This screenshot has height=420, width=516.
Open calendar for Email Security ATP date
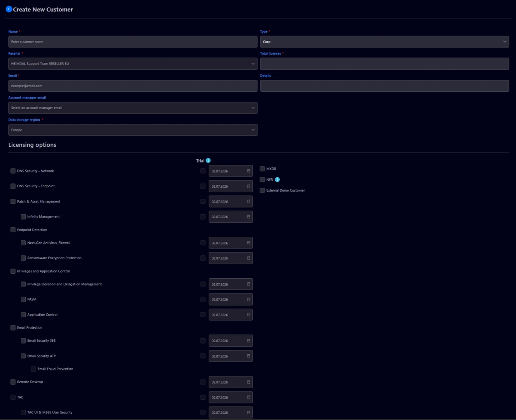[248, 356]
